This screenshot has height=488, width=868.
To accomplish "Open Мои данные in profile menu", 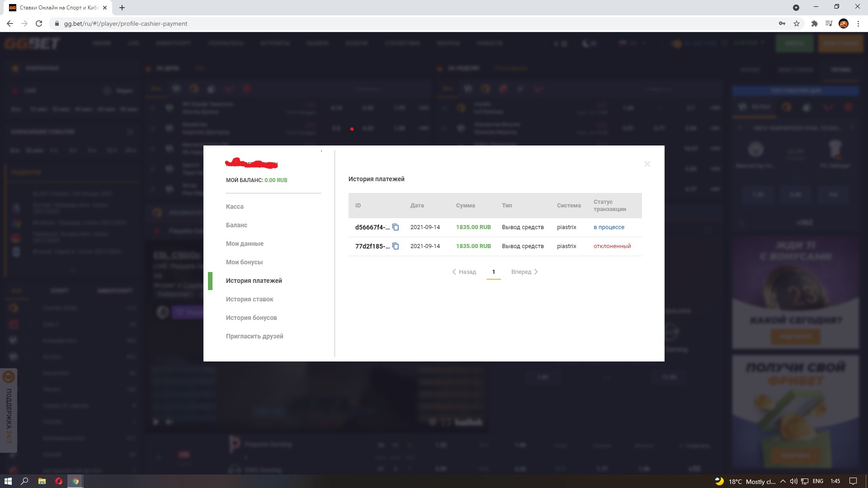I will click(245, 244).
